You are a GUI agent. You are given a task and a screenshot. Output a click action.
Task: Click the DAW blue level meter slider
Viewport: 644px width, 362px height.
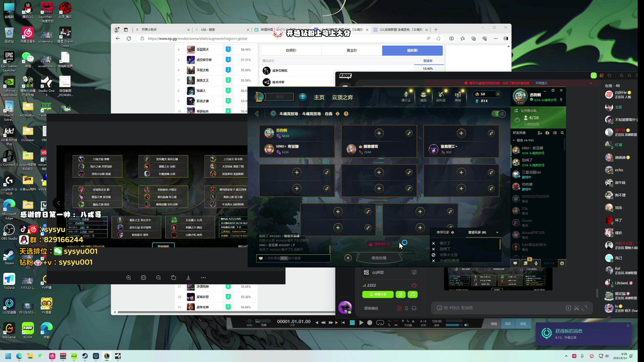454,325
